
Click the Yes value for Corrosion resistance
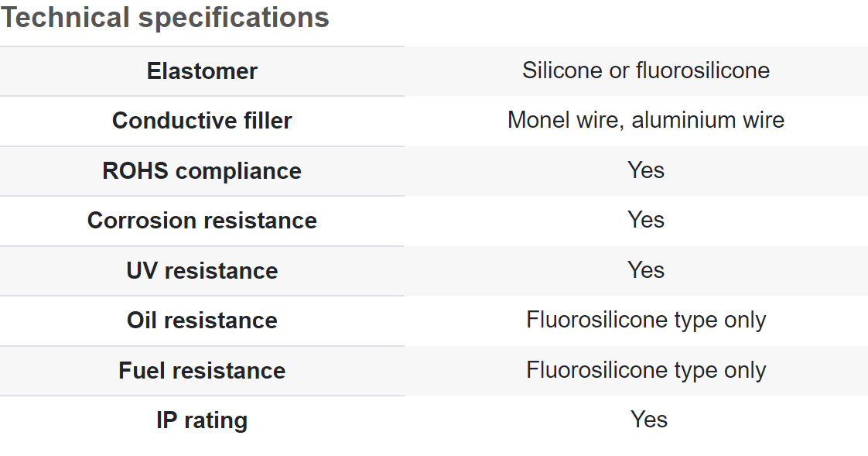pyautogui.click(x=646, y=220)
